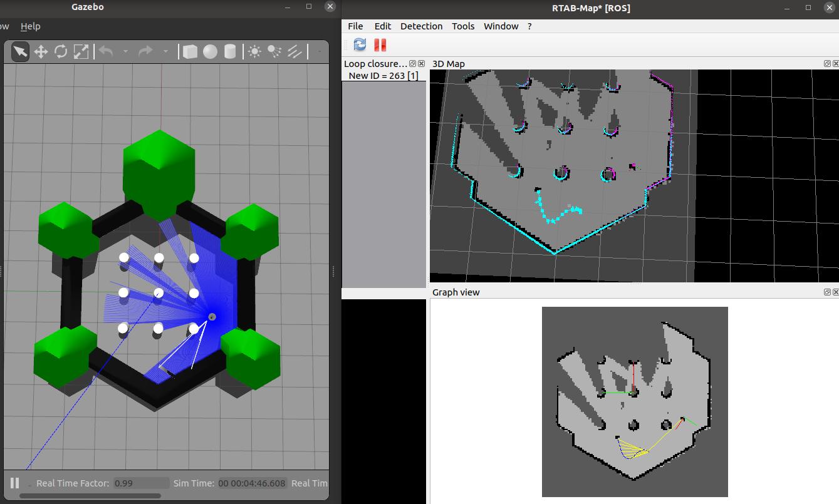Open the Gazebo Help menu
This screenshot has height=504, width=839.
[30, 26]
